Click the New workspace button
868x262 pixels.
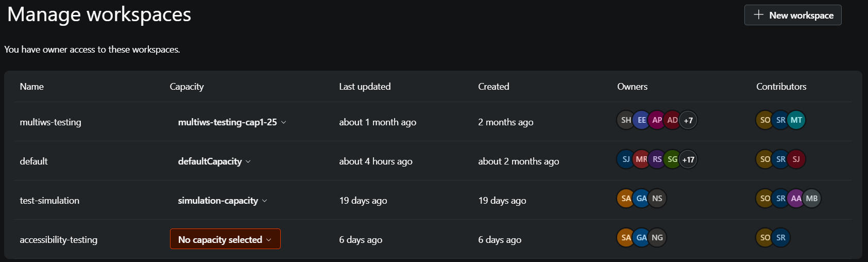coord(793,15)
